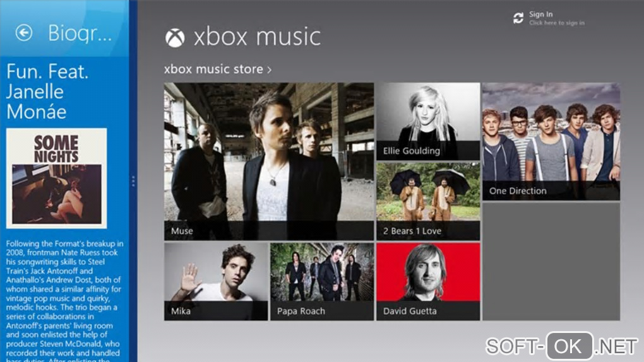This screenshot has width=644, height=362.
Task: Grab the snapped view divider handle
Action: [133, 181]
